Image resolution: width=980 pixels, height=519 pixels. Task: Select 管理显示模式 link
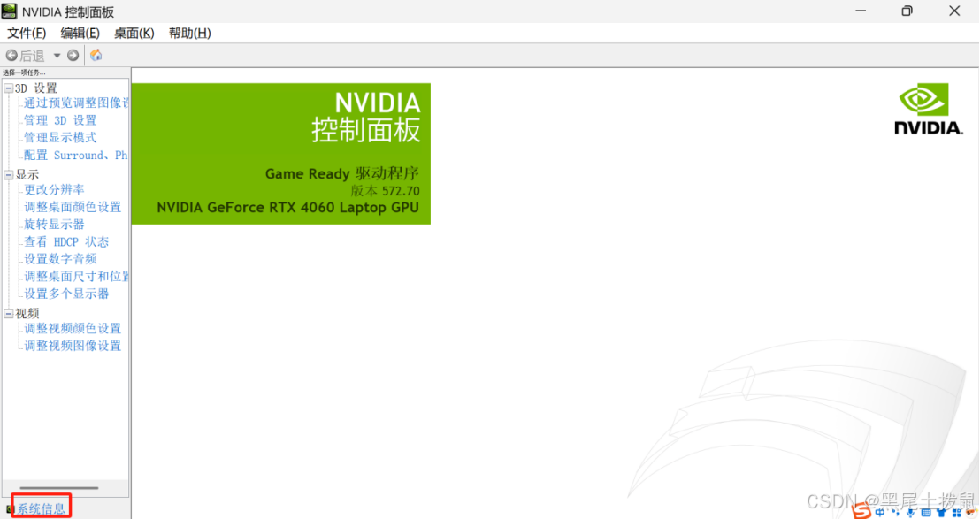tap(60, 137)
